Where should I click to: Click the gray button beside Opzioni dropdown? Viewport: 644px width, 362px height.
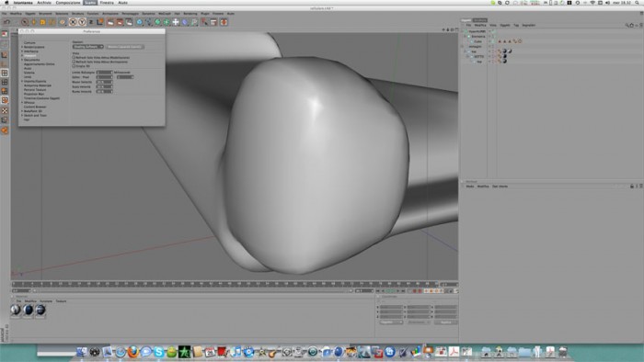click(125, 47)
